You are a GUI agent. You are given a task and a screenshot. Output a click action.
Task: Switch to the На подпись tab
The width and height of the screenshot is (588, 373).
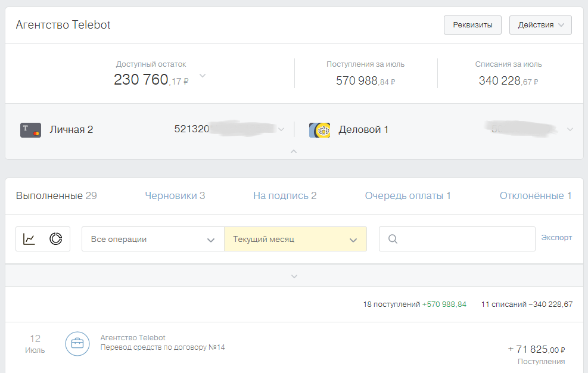[x=285, y=195]
